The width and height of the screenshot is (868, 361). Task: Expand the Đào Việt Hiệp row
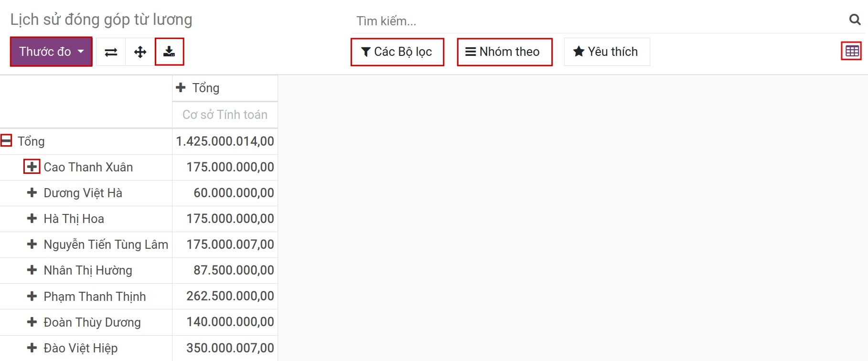tap(32, 348)
